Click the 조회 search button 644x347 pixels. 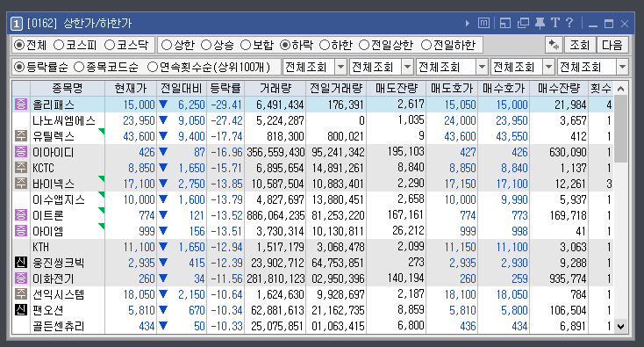tap(580, 45)
